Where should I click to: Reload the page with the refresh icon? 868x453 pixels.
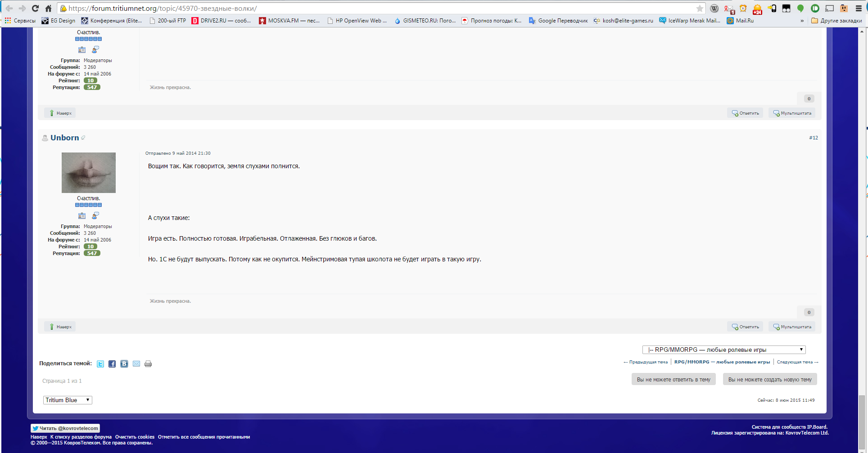(35, 9)
